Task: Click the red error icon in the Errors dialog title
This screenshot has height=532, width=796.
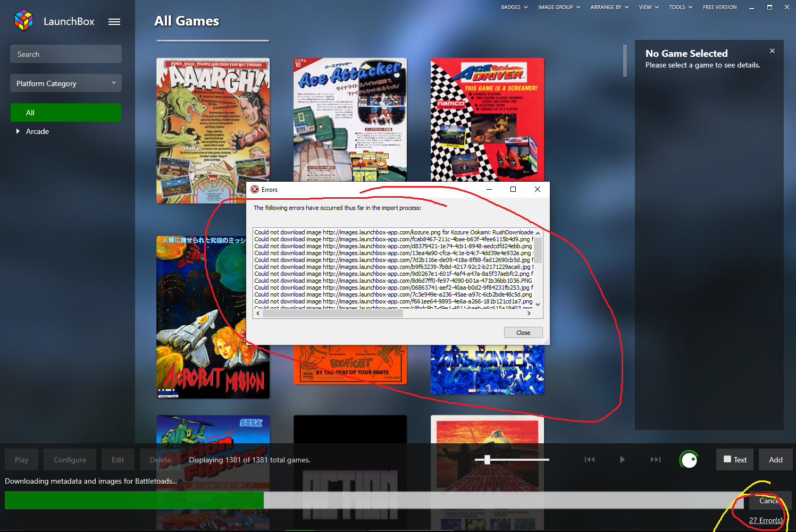Action: coord(255,190)
